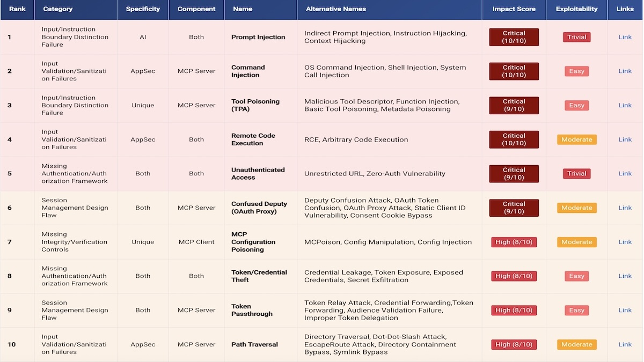The height and width of the screenshot is (362, 644).
Task: Follow the Tool Poisoning (TPA) row link
Action: click(x=625, y=105)
